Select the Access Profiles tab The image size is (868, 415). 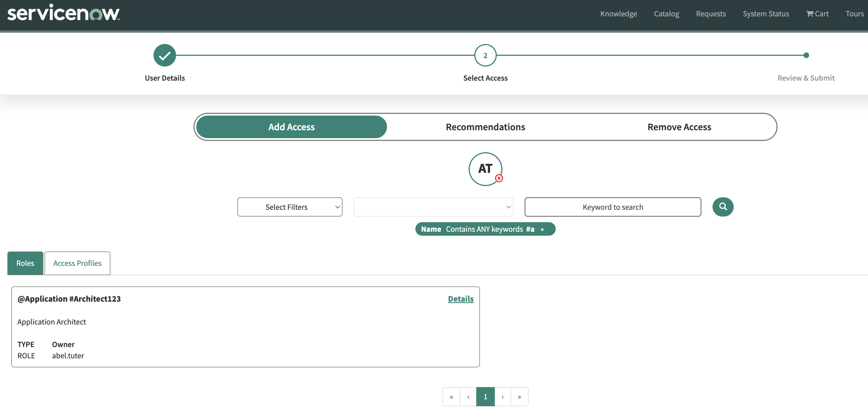point(77,264)
